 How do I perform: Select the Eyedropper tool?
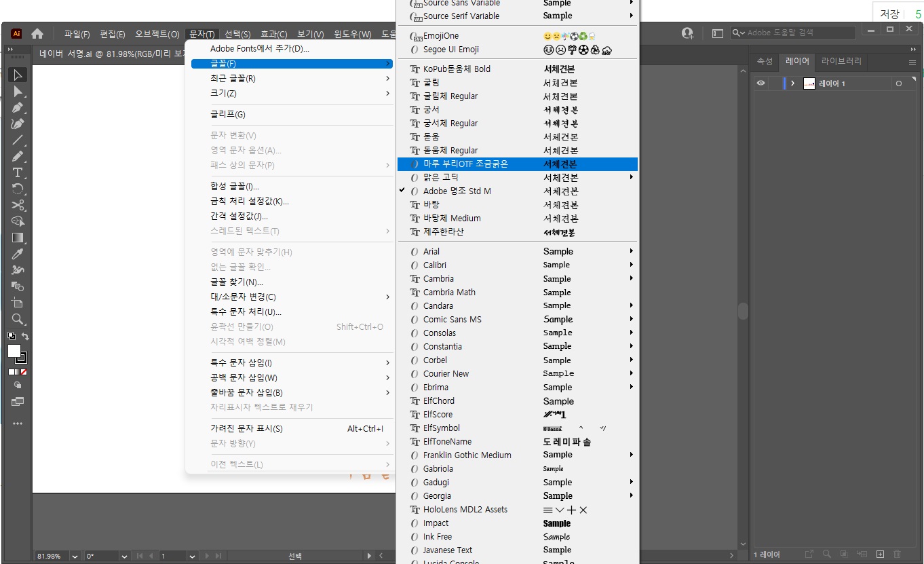click(x=18, y=255)
